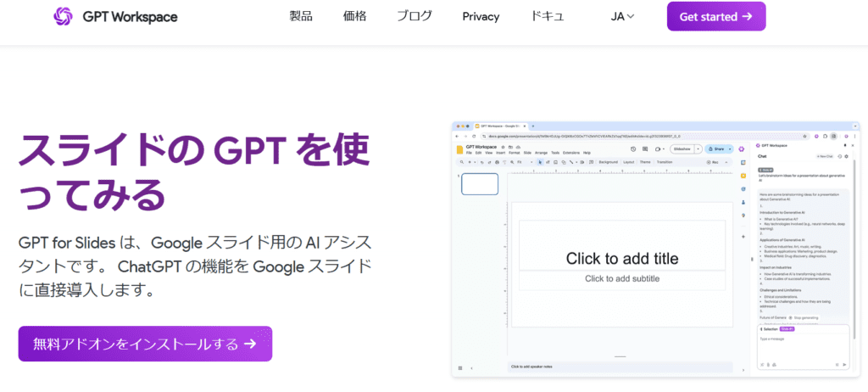Click Theme in Slides toolbar
This screenshot has height=392, width=868.
(645, 162)
